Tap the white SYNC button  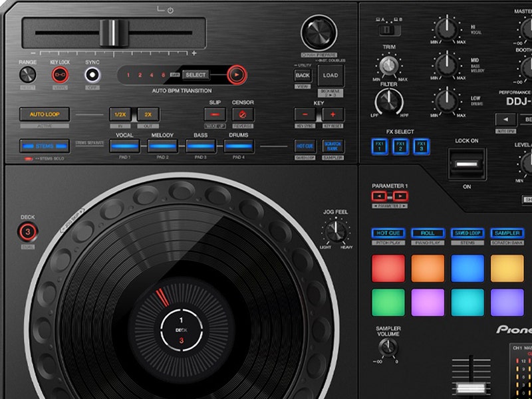click(92, 74)
